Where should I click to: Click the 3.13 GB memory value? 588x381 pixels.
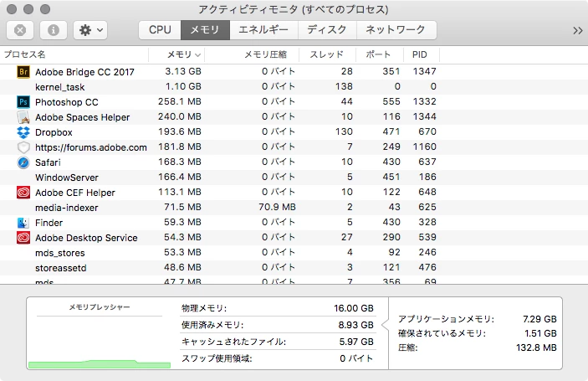click(183, 71)
